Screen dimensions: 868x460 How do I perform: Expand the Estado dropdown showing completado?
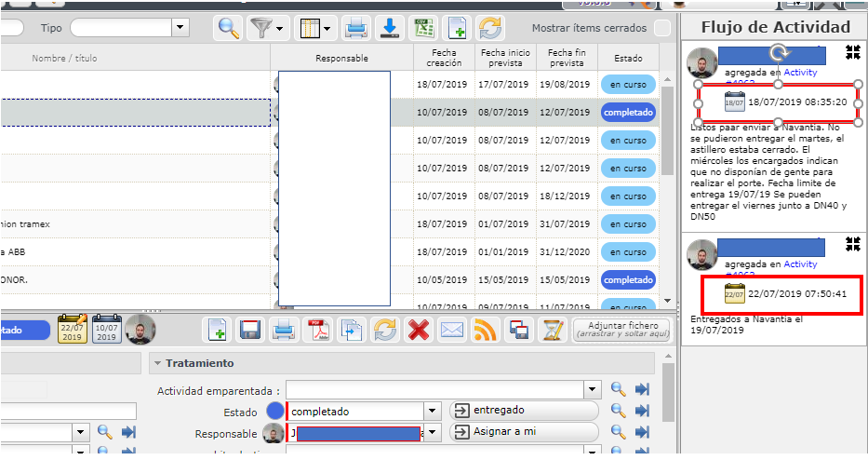tap(432, 411)
